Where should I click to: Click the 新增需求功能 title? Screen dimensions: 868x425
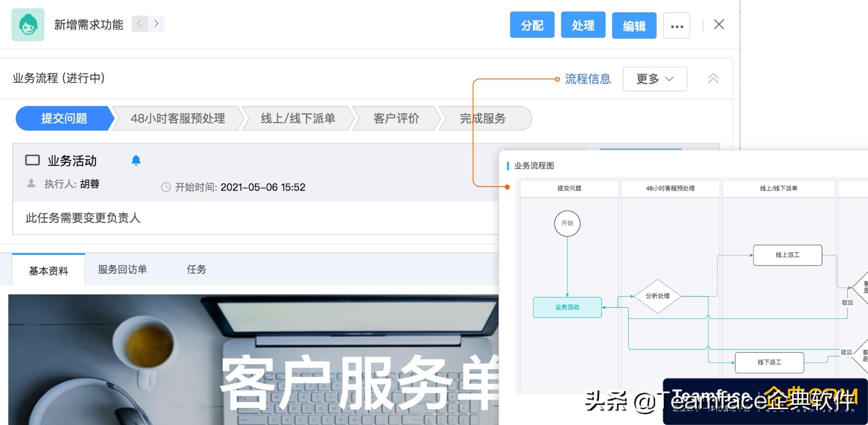[89, 25]
